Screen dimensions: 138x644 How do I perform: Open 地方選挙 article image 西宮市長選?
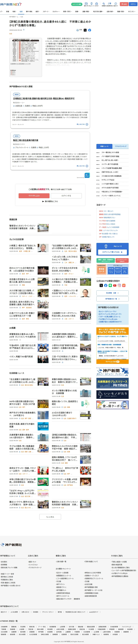click(x=43, y=426)
